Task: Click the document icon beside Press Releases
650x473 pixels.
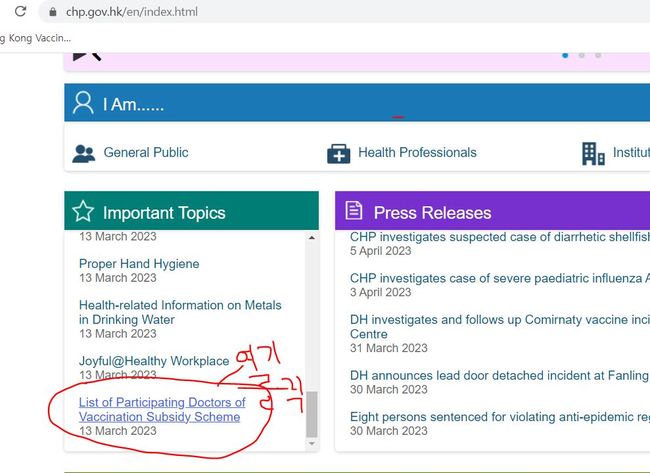Action: (x=353, y=211)
